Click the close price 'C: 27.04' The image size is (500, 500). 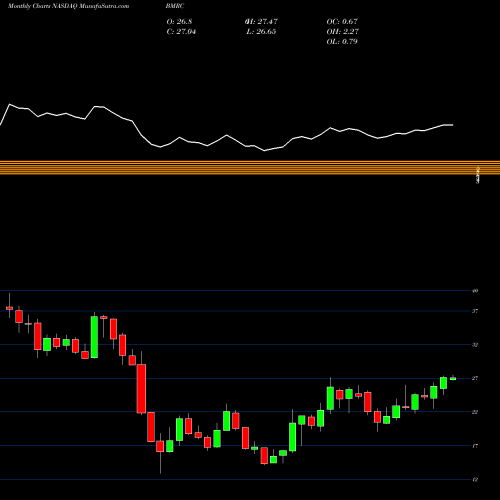181,32
